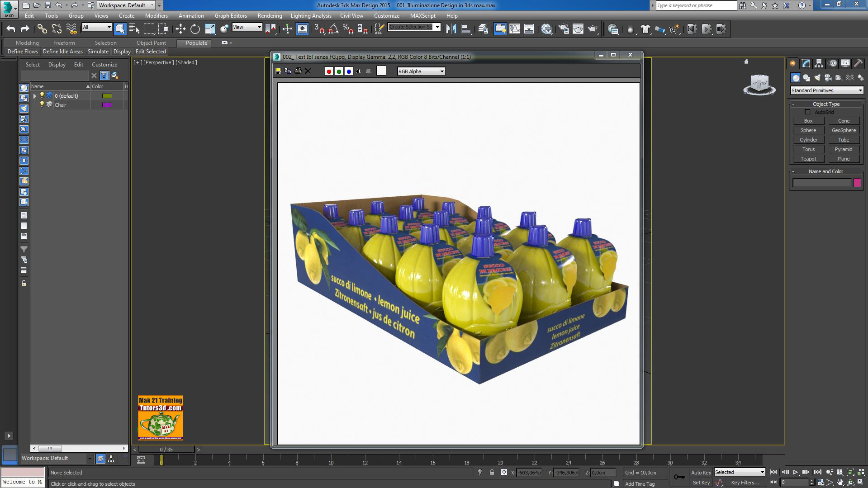
Task: Open the selection filter All dropdown
Action: [97, 27]
